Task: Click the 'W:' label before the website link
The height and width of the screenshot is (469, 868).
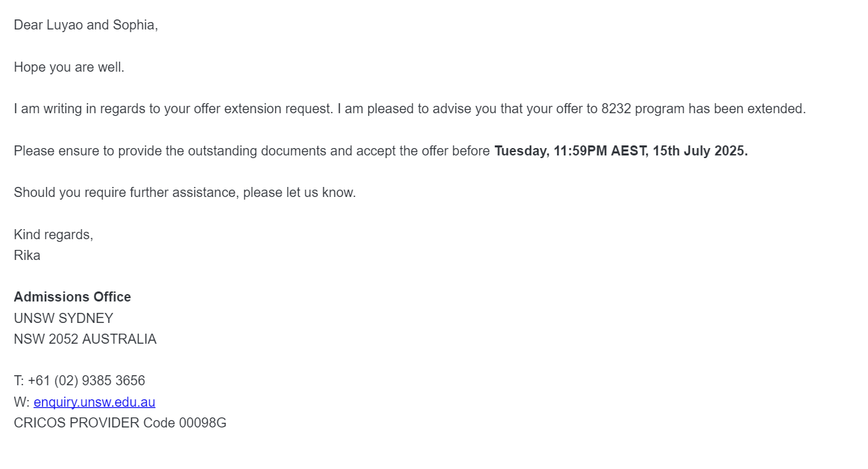Action: (21, 402)
